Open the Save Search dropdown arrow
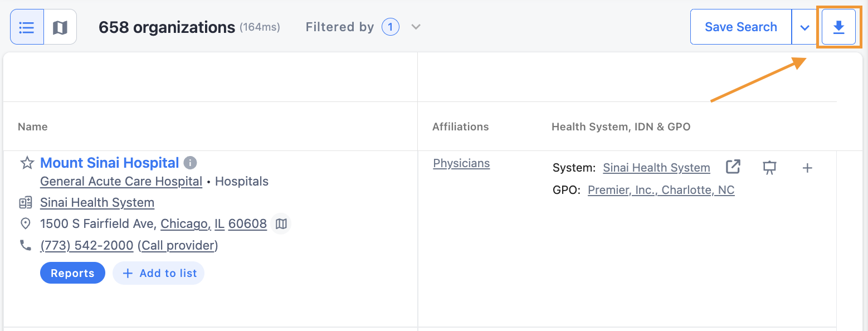The width and height of the screenshot is (868, 331). [804, 27]
